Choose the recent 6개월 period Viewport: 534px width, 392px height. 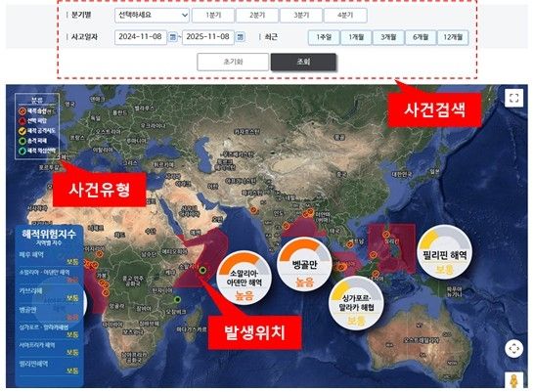pos(421,37)
